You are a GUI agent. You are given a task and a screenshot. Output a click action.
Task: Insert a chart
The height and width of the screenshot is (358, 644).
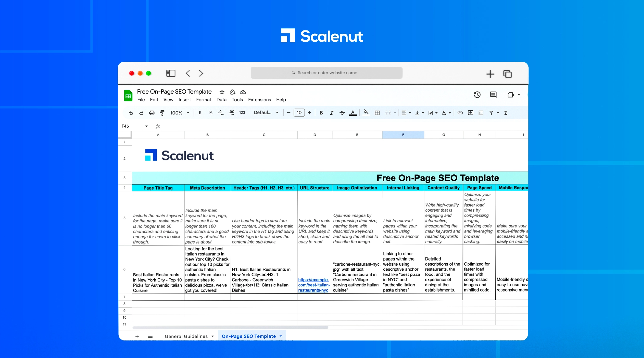(481, 113)
